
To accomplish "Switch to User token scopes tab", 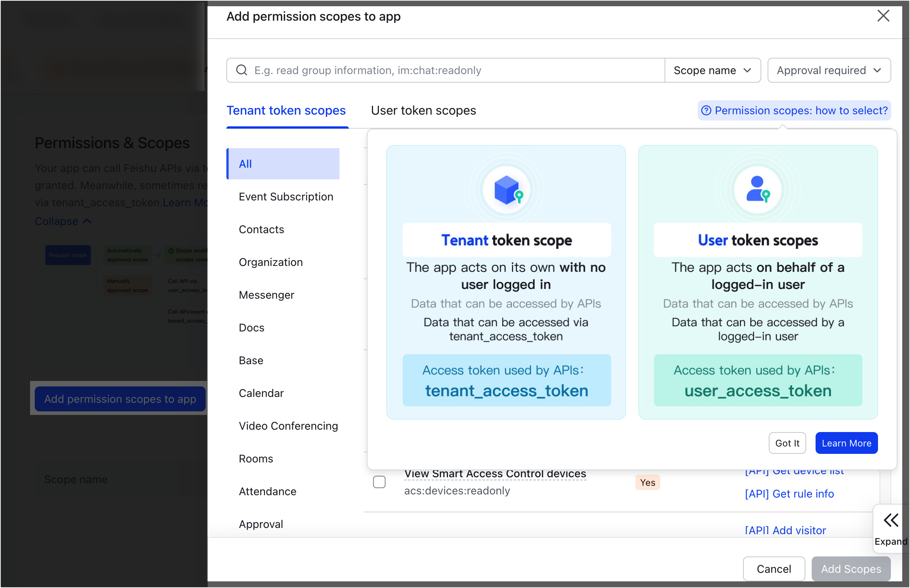I will pos(423,111).
